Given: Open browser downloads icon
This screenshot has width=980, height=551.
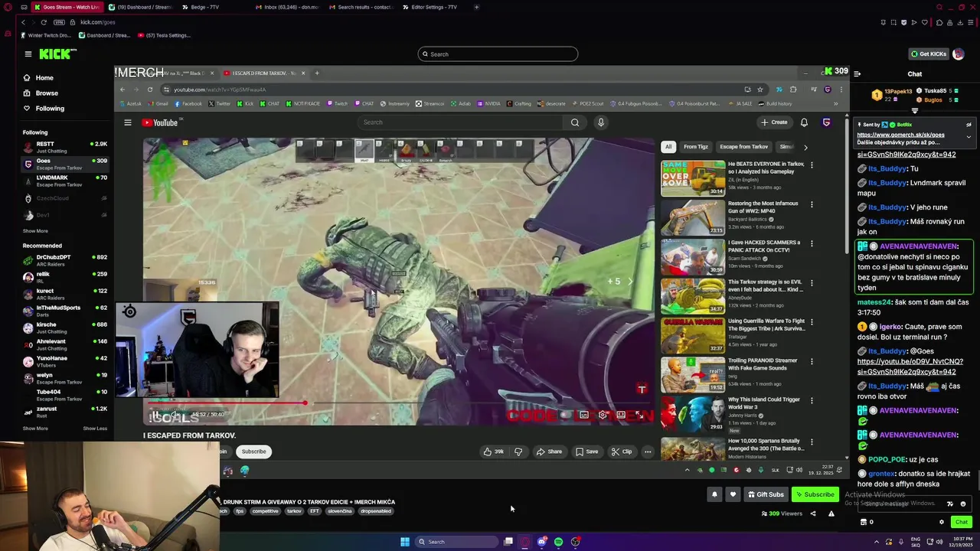Looking at the screenshot, I should point(959,22).
